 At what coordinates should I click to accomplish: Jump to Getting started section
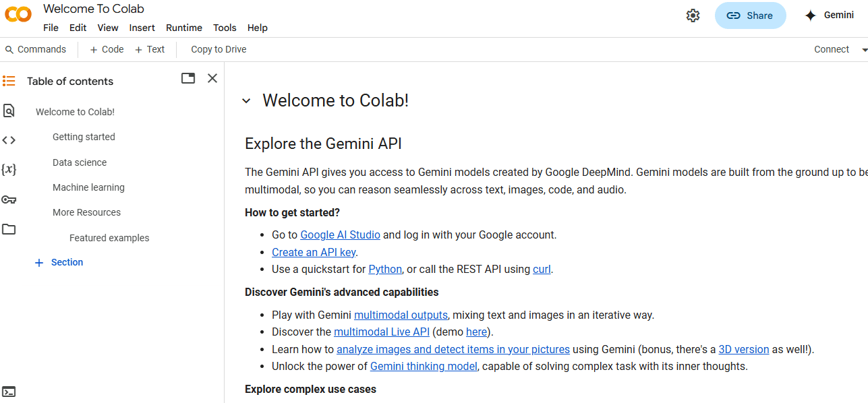84,137
